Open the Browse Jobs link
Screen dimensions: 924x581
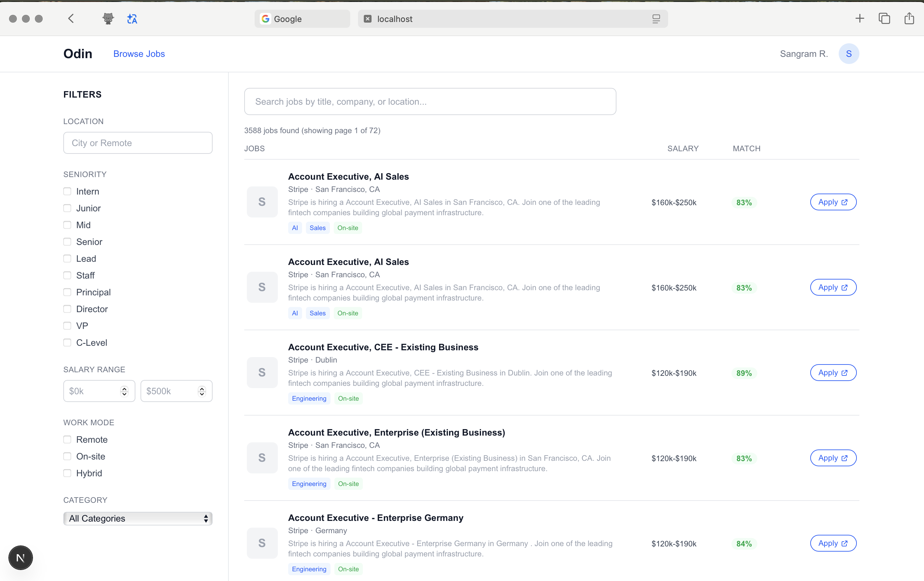click(139, 54)
